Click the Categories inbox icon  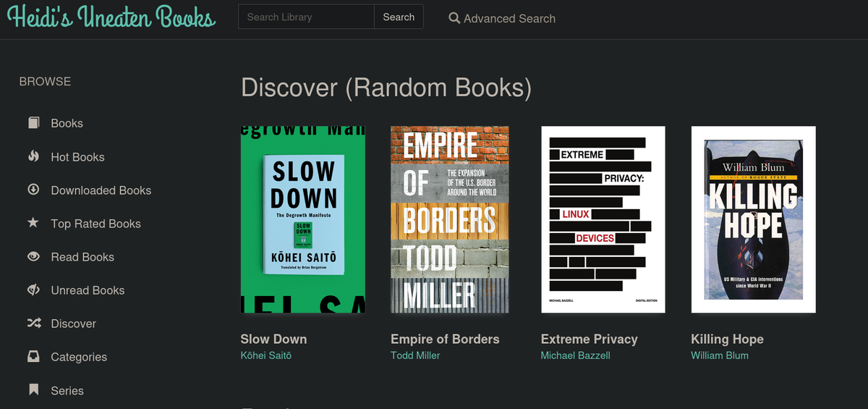(x=33, y=356)
